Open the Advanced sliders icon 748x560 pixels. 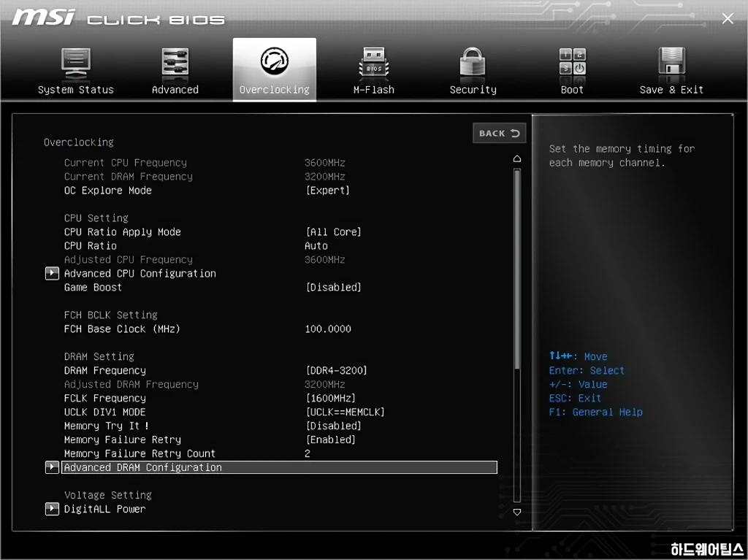click(175, 62)
